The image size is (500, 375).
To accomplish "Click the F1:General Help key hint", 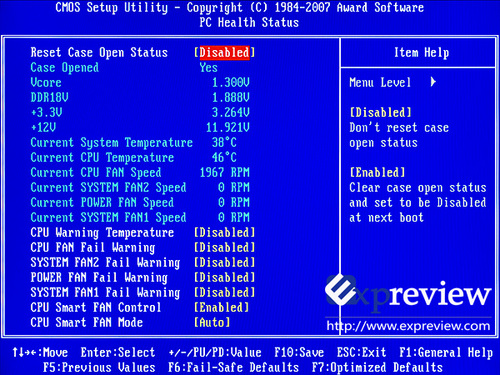I will click(446, 353).
